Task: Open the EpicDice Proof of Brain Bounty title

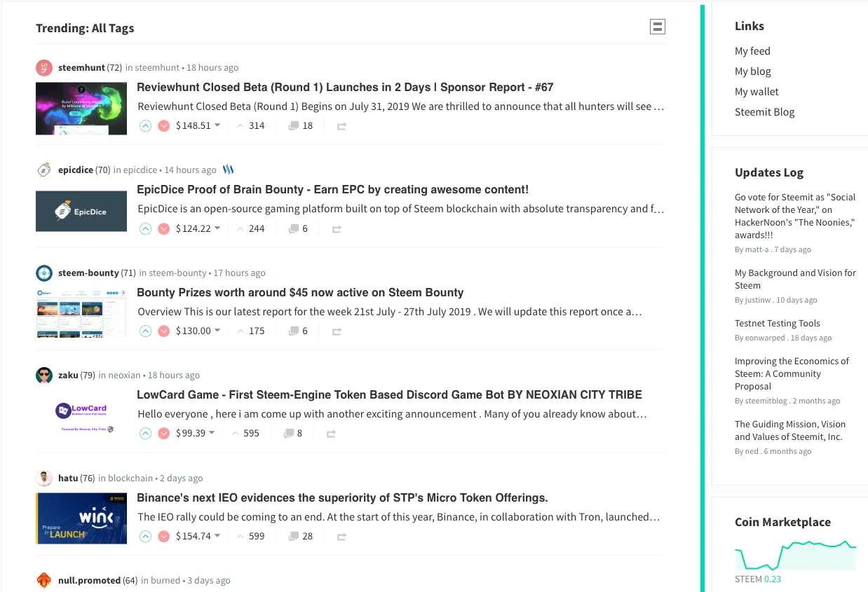Action: (332, 190)
